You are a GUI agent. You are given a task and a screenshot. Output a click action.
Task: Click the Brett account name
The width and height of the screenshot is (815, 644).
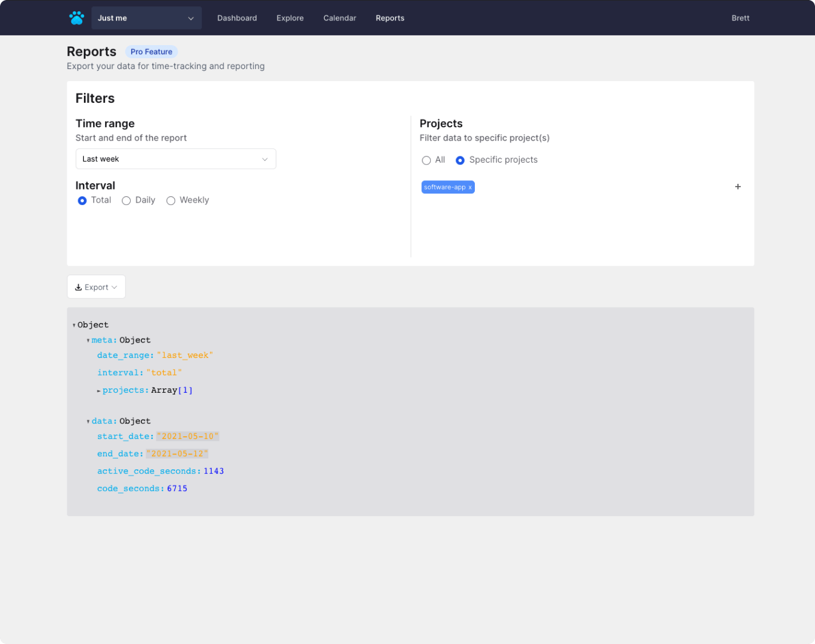point(740,18)
